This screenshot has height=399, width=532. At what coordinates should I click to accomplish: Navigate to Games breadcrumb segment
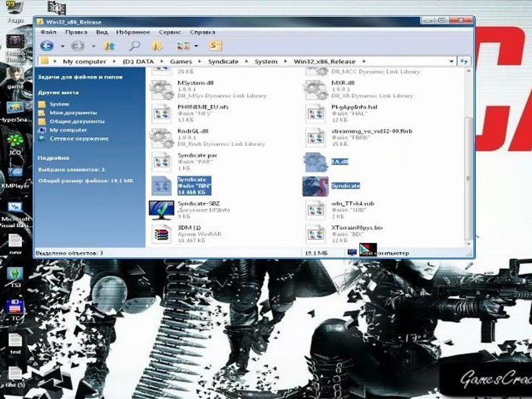[x=181, y=62]
